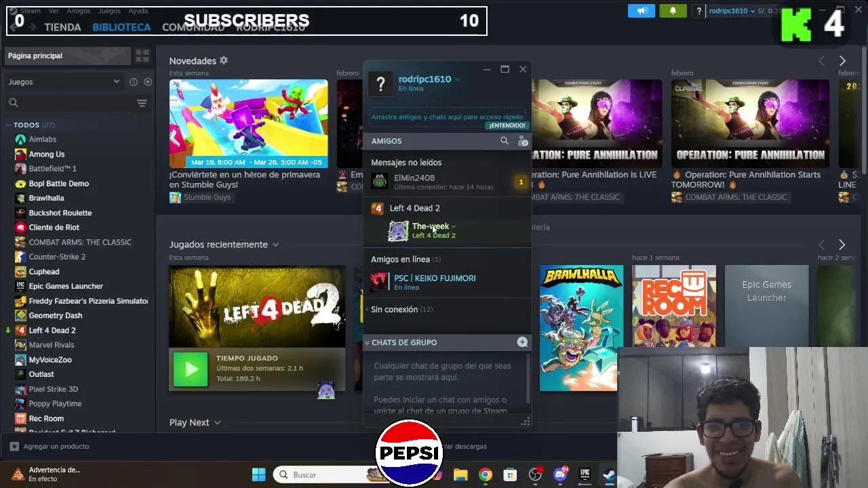This screenshot has height=488, width=868.
Task: Open The-week friend avatar
Action: tap(397, 230)
